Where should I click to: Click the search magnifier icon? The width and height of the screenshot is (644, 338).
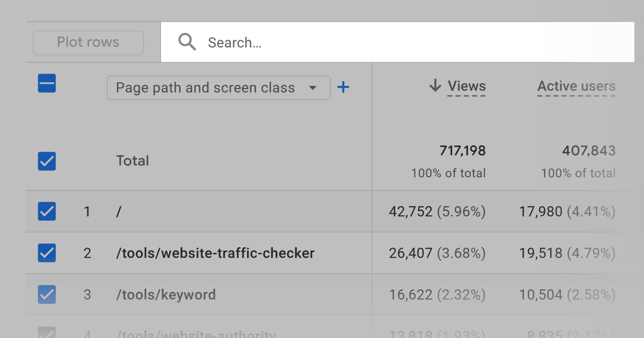point(187,42)
